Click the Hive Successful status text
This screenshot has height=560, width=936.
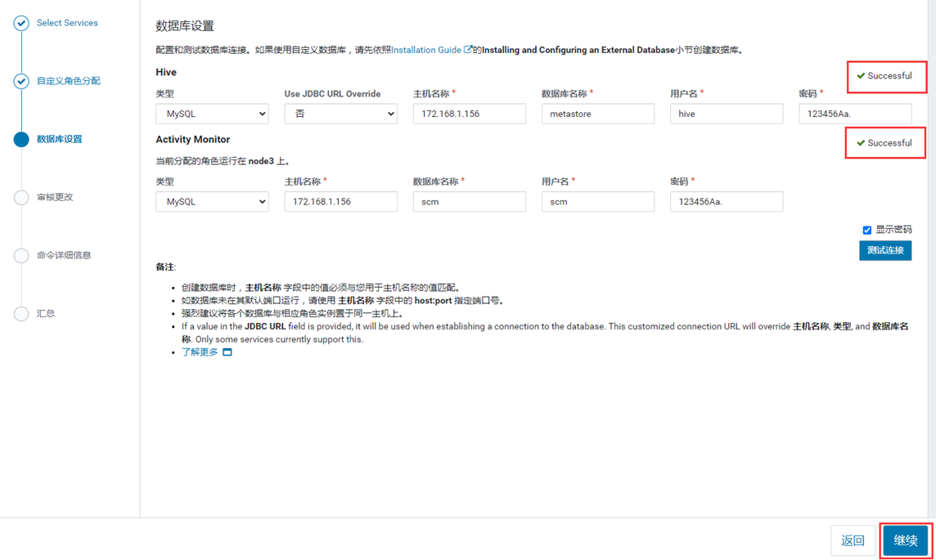[889, 76]
